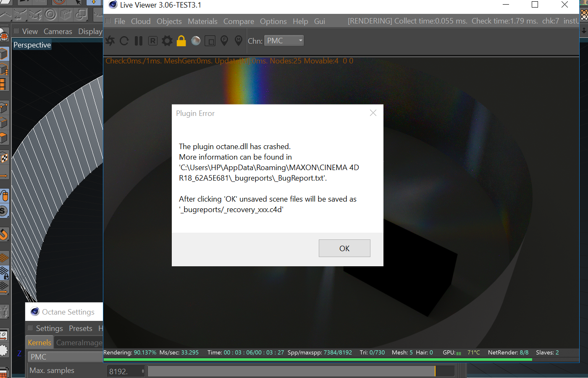The width and height of the screenshot is (588, 378).
Task: Open Octane settings gear icon
Action: point(167,41)
